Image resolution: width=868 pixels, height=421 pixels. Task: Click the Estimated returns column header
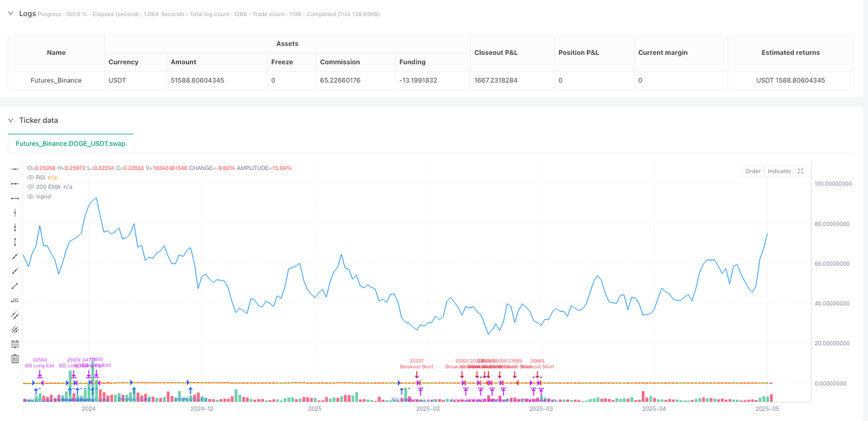[x=791, y=52]
